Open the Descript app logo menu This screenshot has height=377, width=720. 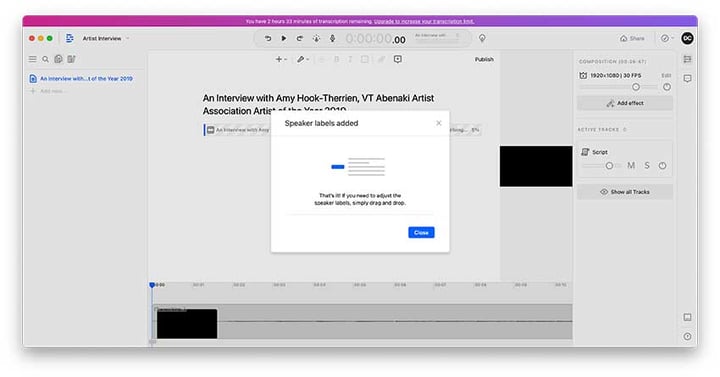pos(69,38)
